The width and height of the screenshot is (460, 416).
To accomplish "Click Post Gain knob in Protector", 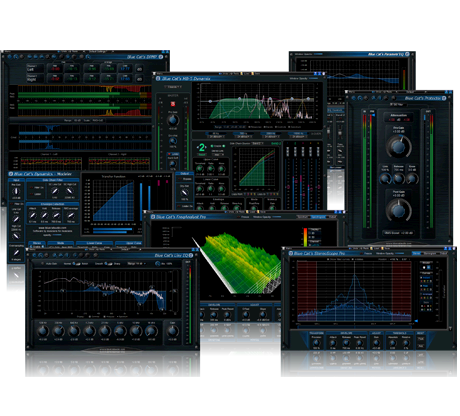I will [399, 210].
